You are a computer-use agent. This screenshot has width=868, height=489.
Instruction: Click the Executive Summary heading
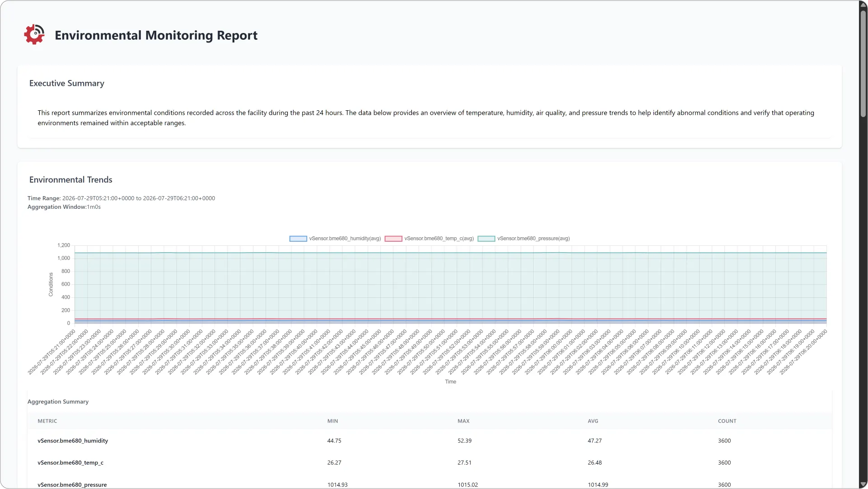click(x=67, y=83)
